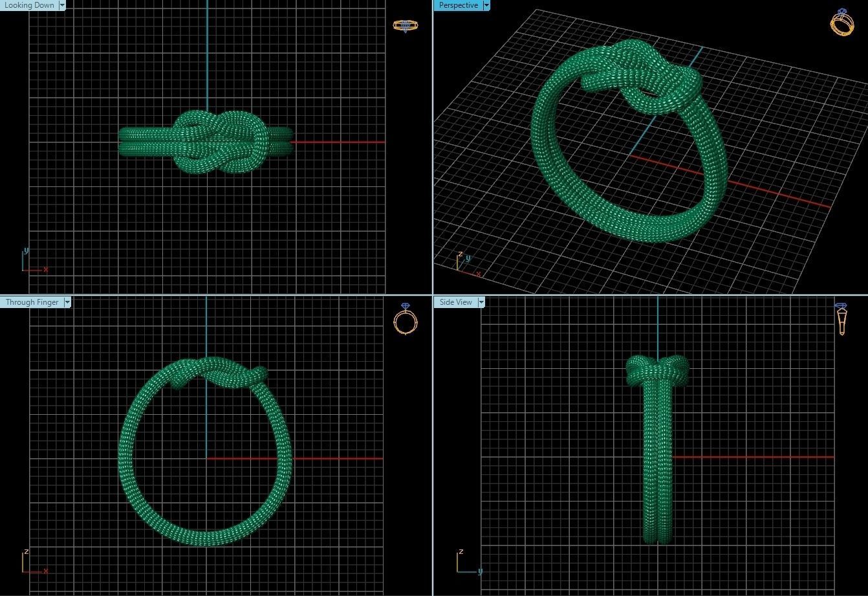Click the Through Finger viewport label

[x=32, y=302]
